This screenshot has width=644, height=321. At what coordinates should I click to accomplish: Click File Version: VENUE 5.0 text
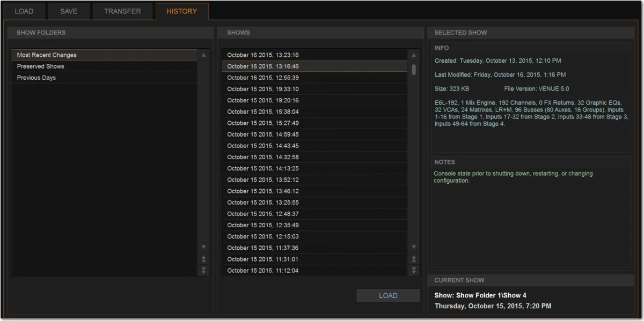pyautogui.click(x=537, y=88)
